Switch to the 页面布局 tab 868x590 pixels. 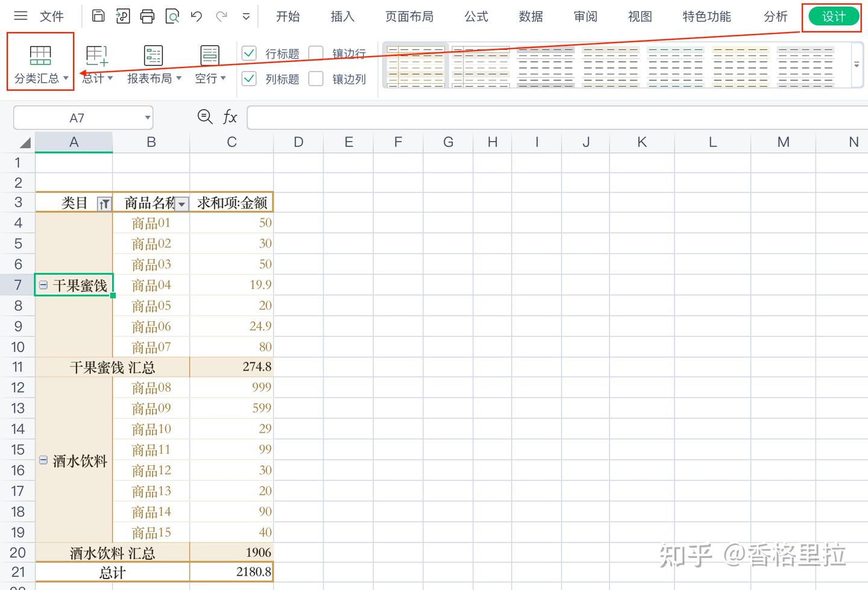tap(409, 16)
